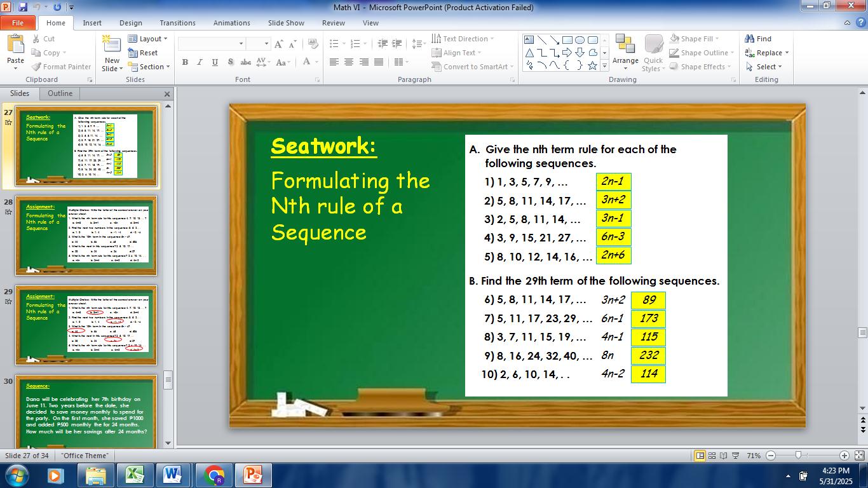Open Shape Effects options
This screenshot has width=868, height=488.
click(700, 67)
